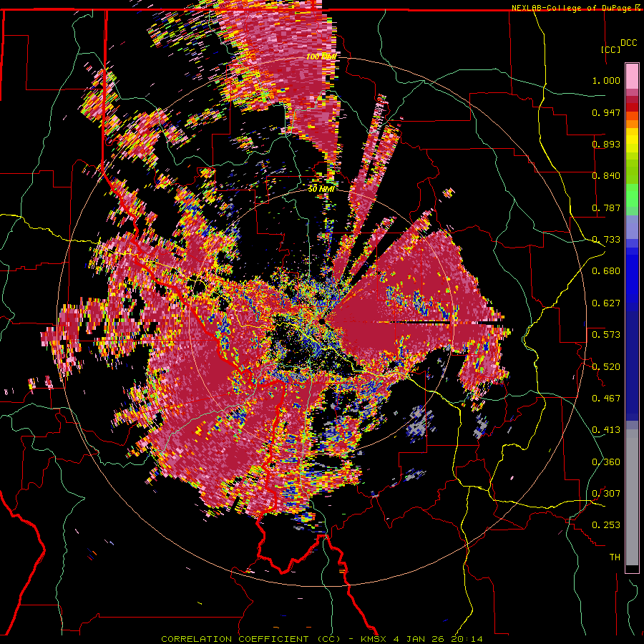The image size is (644, 644).
Task: Click the DCC label above the color scale
Action: (x=629, y=42)
